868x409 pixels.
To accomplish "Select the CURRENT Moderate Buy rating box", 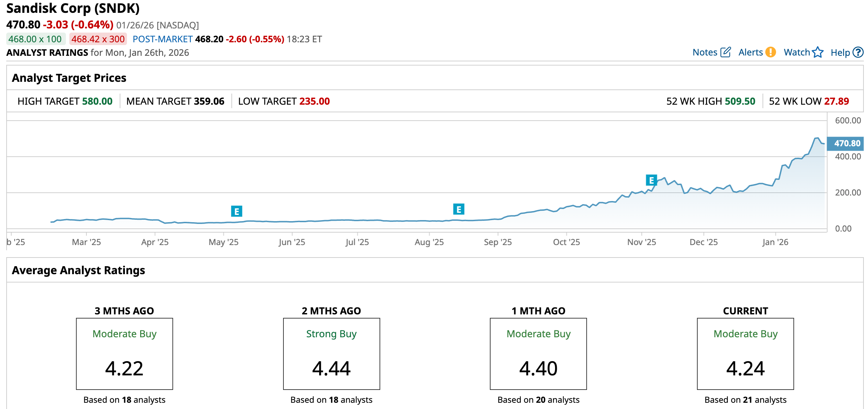I will click(x=745, y=354).
